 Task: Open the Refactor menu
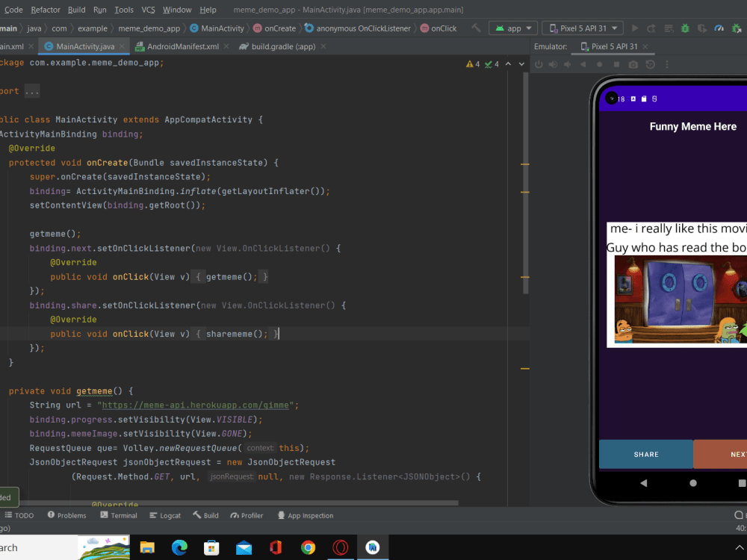[x=46, y=10]
